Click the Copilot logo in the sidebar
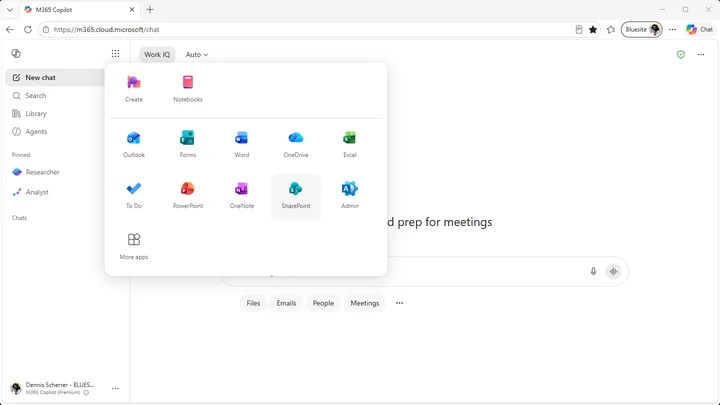The width and height of the screenshot is (720, 405). coord(16,54)
